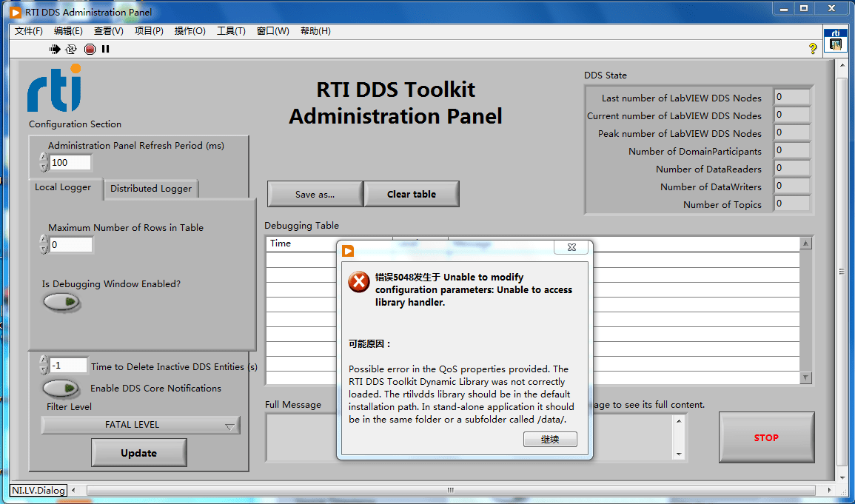Click the Time to Delete Inactive stepper
The height and width of the screenshot is (504, 855).
(44, 365)
